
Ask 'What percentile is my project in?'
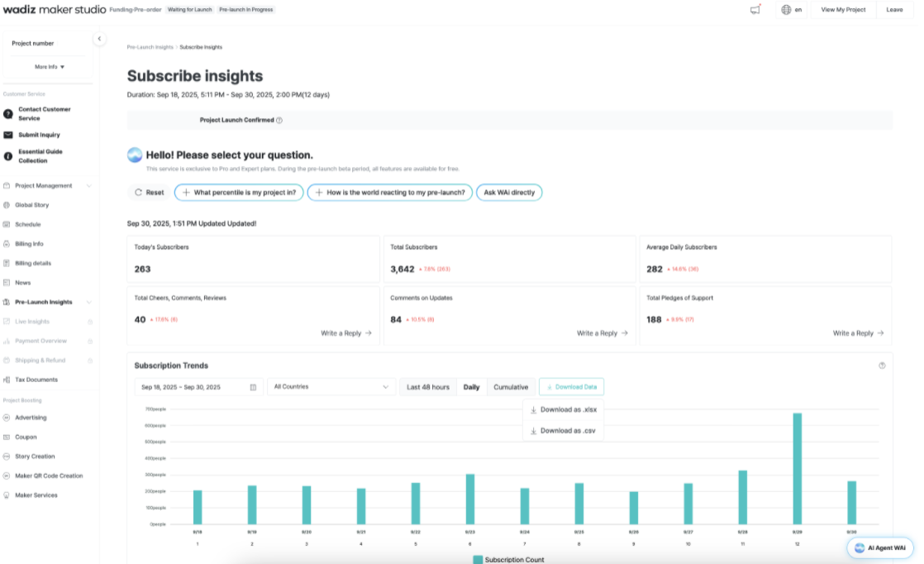[239, 193]
